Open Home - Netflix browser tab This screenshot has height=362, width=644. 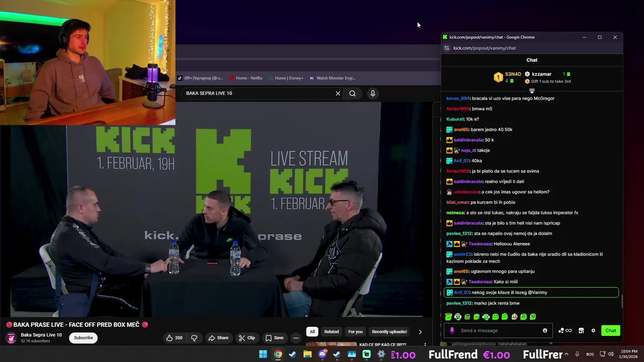click(246, 78)
